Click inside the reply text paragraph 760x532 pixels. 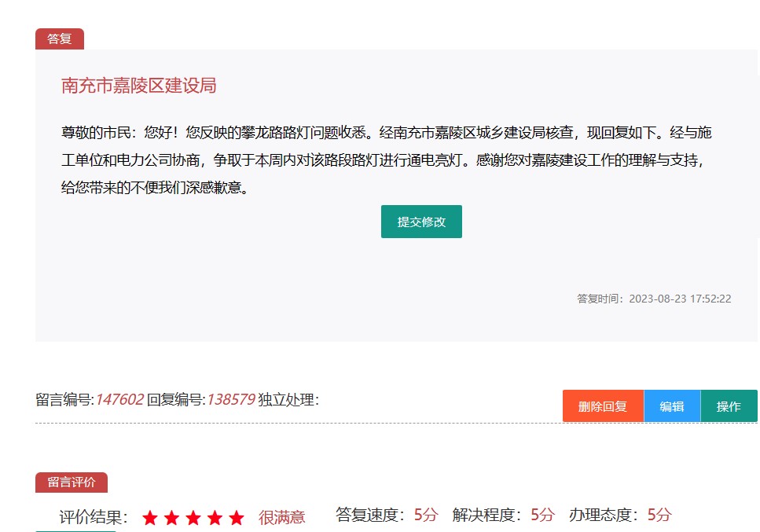385,160
